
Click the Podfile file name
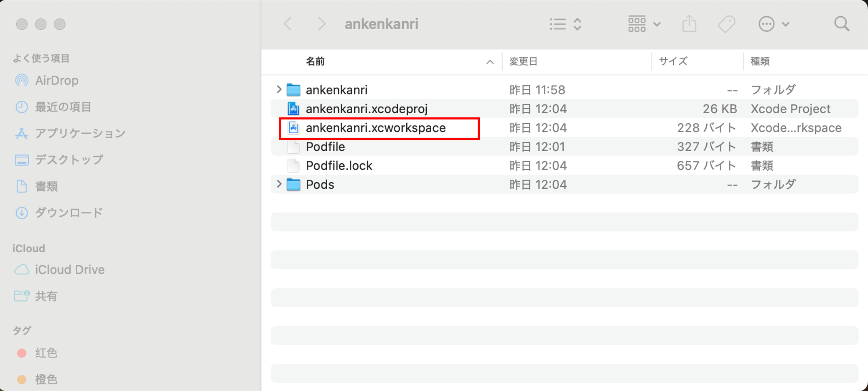click(325, 147)
